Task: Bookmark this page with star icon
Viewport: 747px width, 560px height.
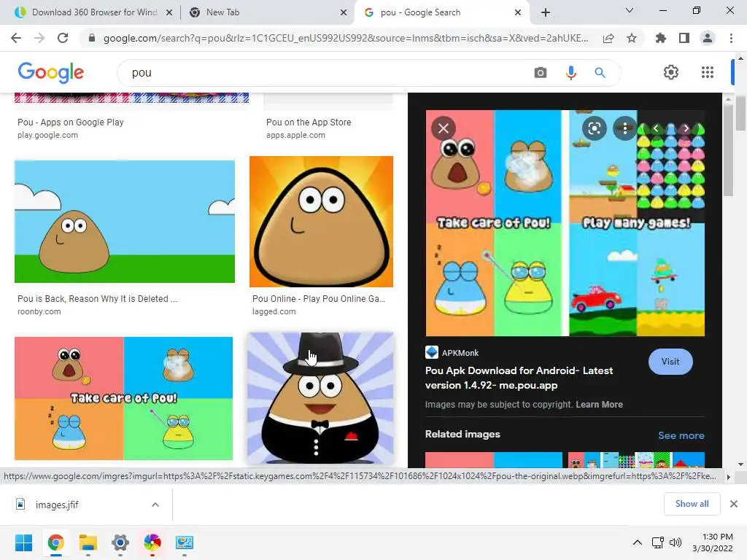Action: pos(632,38)
